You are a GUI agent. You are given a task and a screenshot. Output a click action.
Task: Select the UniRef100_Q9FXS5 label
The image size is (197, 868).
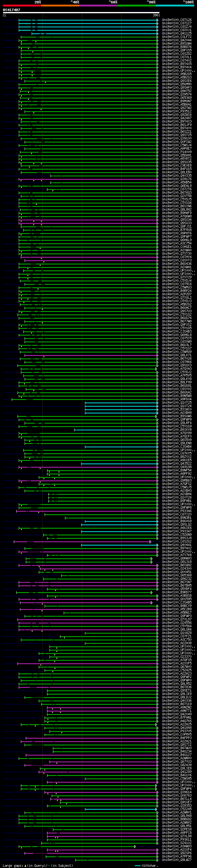tap(176, 50)
